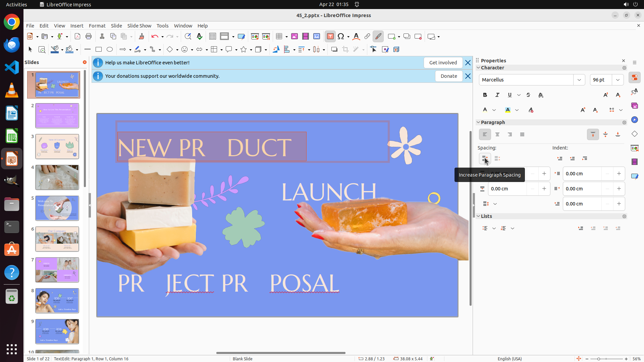Toggle Italic in the Character panel
This screenshot has width=644, height=362.
pos(497,95)
